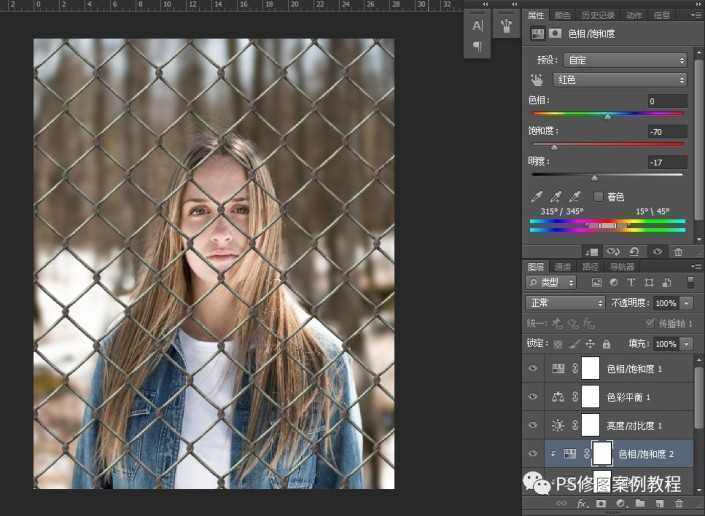This screenshot has width=705, height=516.
Task: Click the lock position move icon
Action: pyautogui.click(x=590, y=343)
